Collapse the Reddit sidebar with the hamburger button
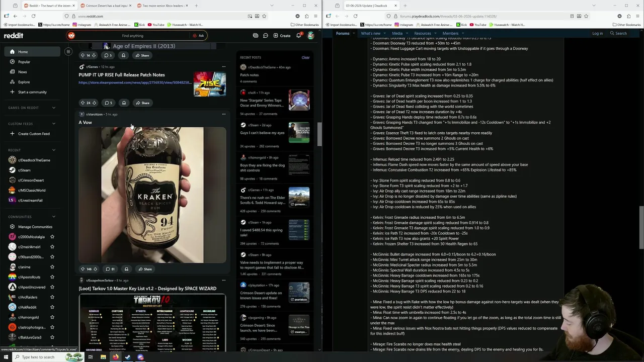This screenshot has height=362, width=644. pos(68,51)
